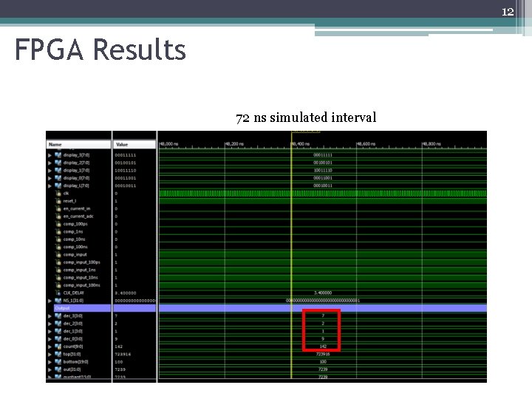
Task: Click the 48,600 ns ruler mark
Action: click(366, 144)
